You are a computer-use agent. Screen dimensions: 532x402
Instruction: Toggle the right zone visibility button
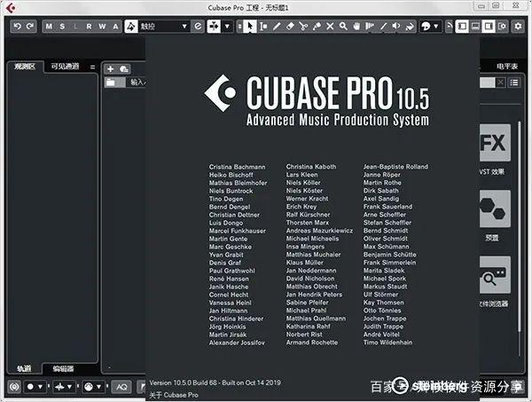pos(489,26)
